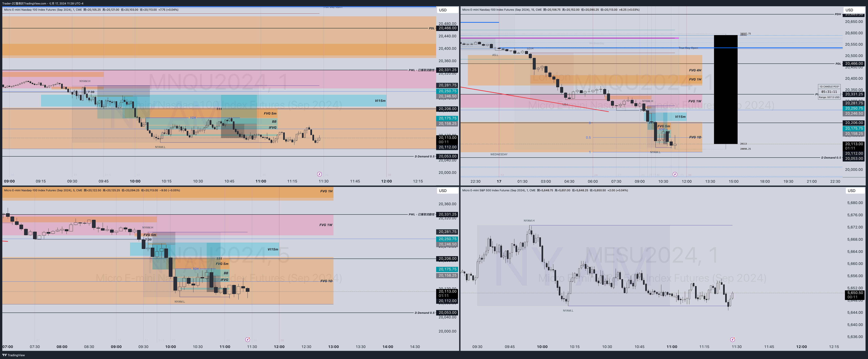Click the 5,650.50 current price label on S&P chart
The width and height of the screenshot is (868, 359).
pyautogui.click(x=855, y=293)
